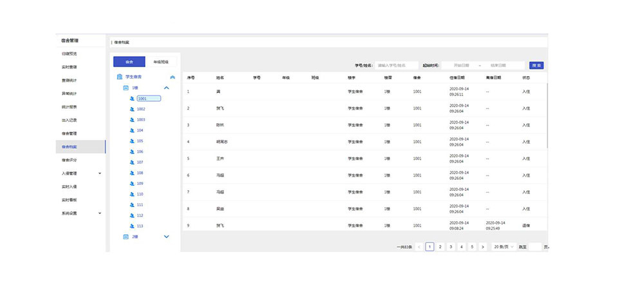Open the 20条/页 page size dropdown

coord(503,247)
